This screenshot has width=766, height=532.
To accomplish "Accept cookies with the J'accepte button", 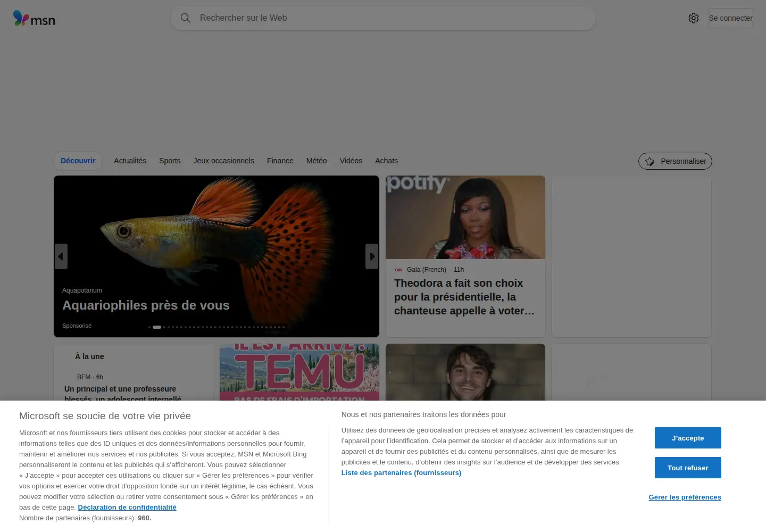I will pos(688,438).
